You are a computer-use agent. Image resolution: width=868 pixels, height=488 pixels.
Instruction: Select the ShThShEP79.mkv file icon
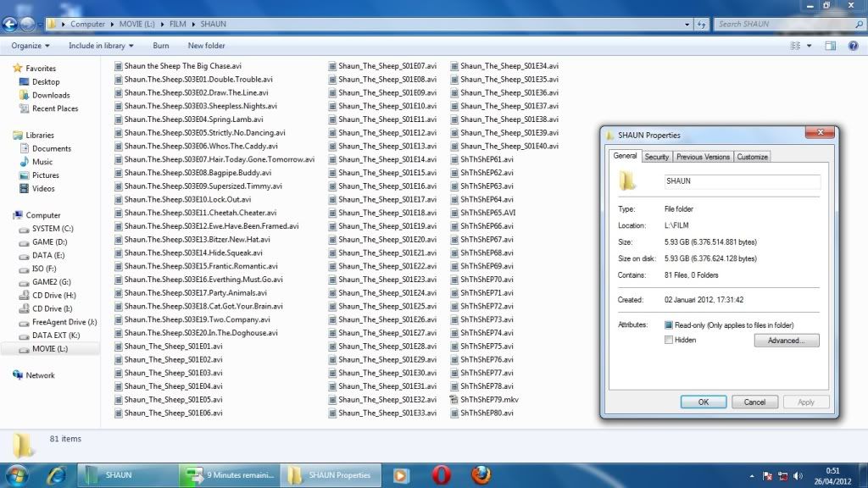[x=454, y=400]
